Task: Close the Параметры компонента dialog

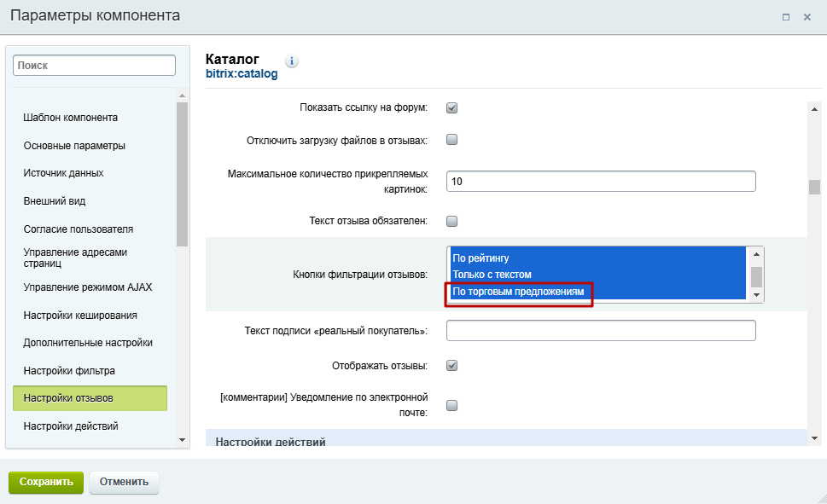Action: [807, 17]
